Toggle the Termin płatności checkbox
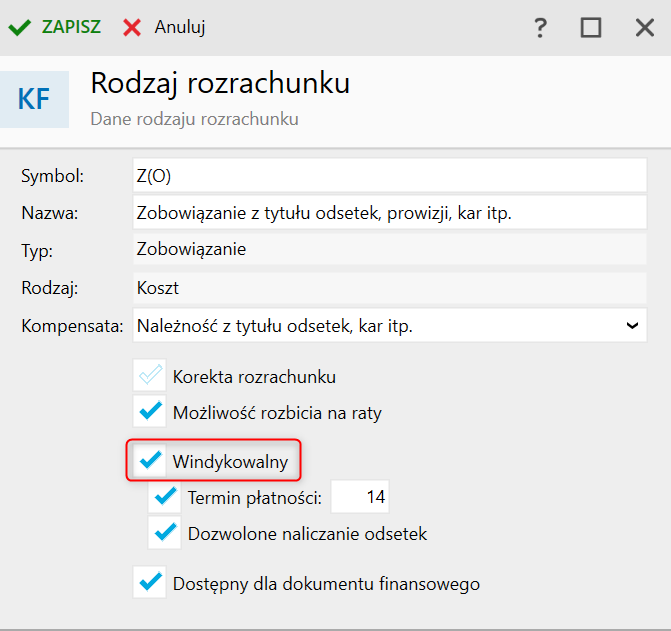This screenshot has width=671, height=631. click(165, 497)
